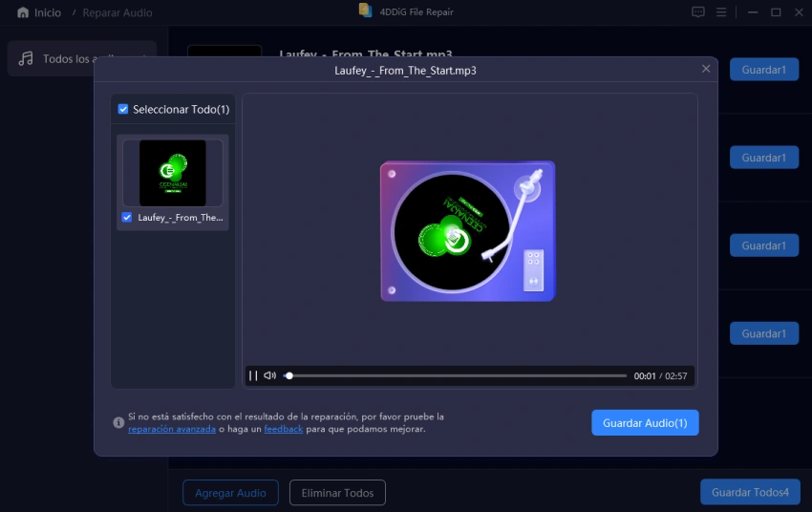Open the feedback chat icon in title bar

pos(698,11)
